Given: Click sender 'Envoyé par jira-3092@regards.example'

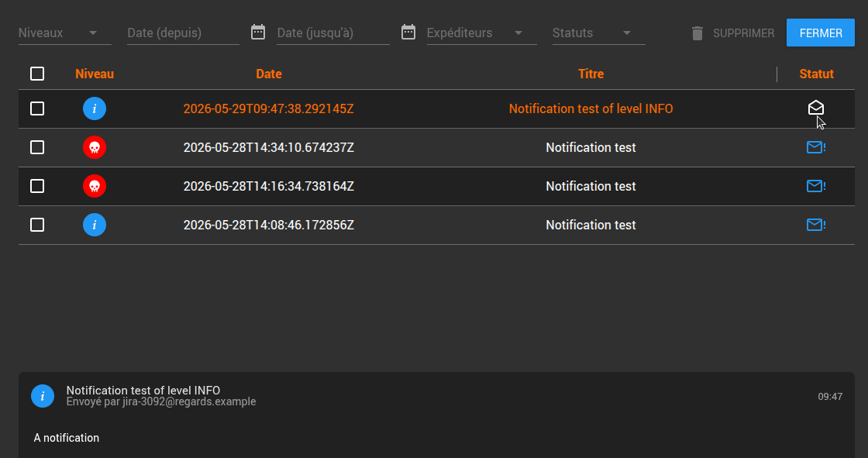Looking at the screenshot, I should click(161, 401).
